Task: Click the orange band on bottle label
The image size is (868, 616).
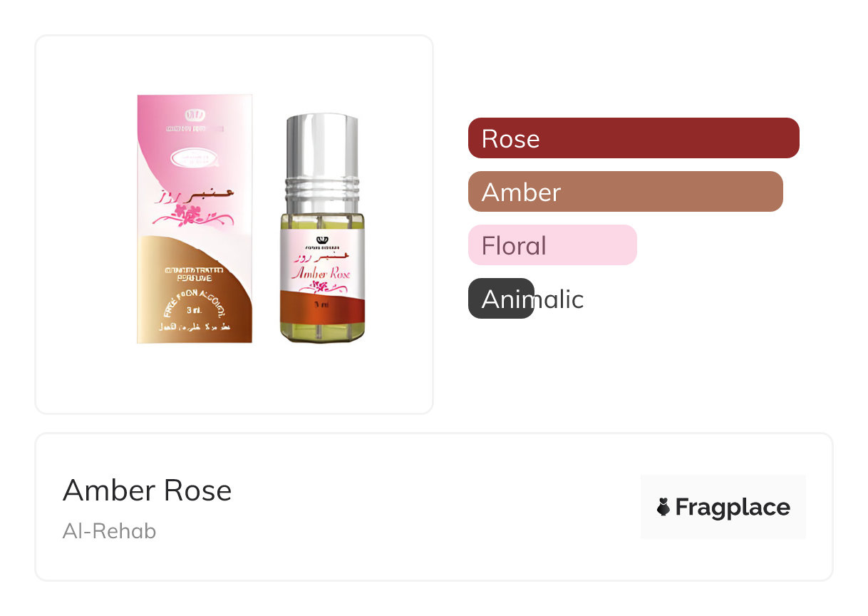Action: pos(322,305)
